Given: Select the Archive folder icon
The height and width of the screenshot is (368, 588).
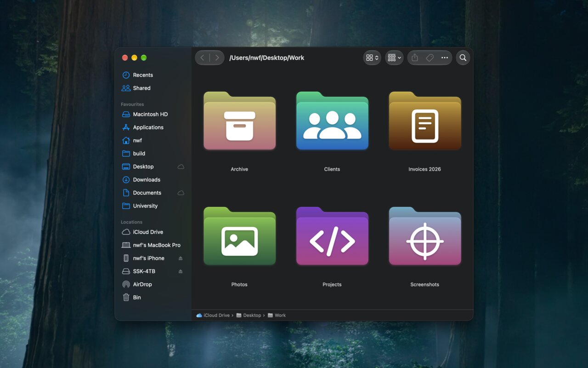Looking at the screenshot, I should (x=239, y=121).
